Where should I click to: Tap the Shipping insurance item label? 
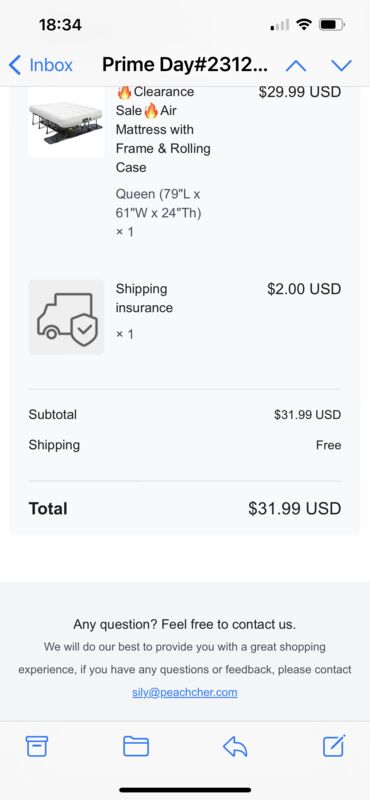pyautogui.click(x=144, y=298)
